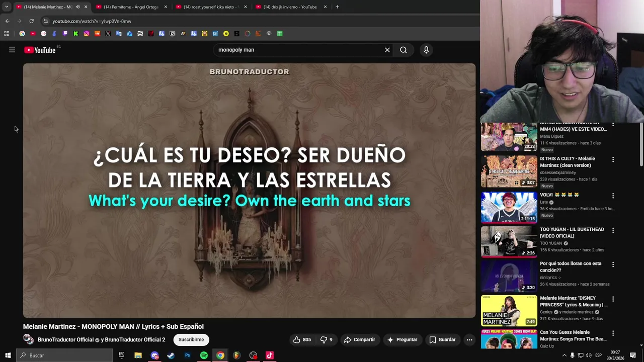
Task: View site information icon in address bar
Action: coord(46,21)
